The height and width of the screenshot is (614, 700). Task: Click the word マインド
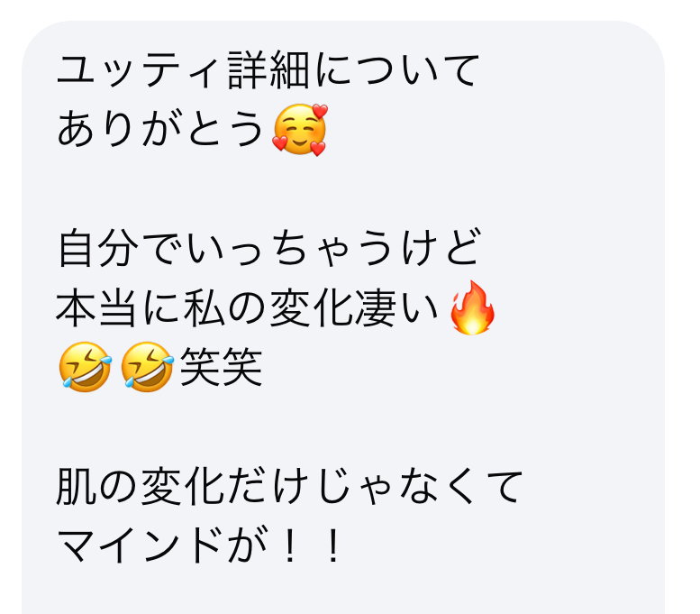pos(140,545)
